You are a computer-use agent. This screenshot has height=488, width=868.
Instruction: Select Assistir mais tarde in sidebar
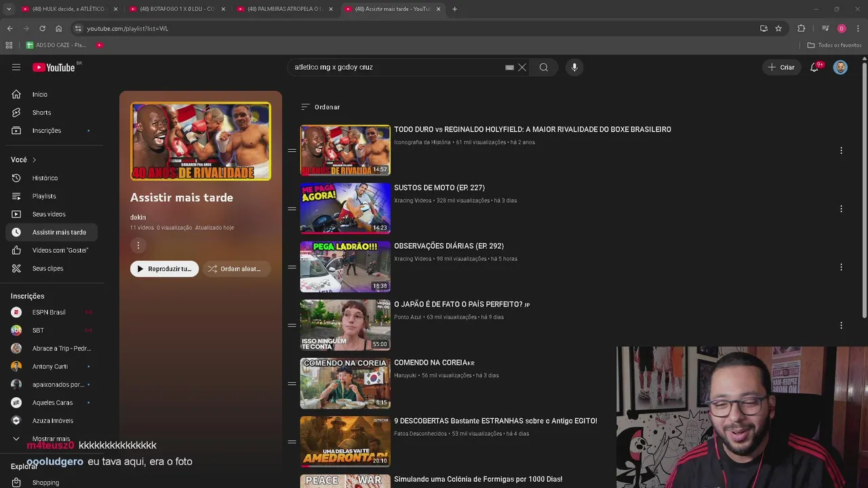tap(51, 232)
